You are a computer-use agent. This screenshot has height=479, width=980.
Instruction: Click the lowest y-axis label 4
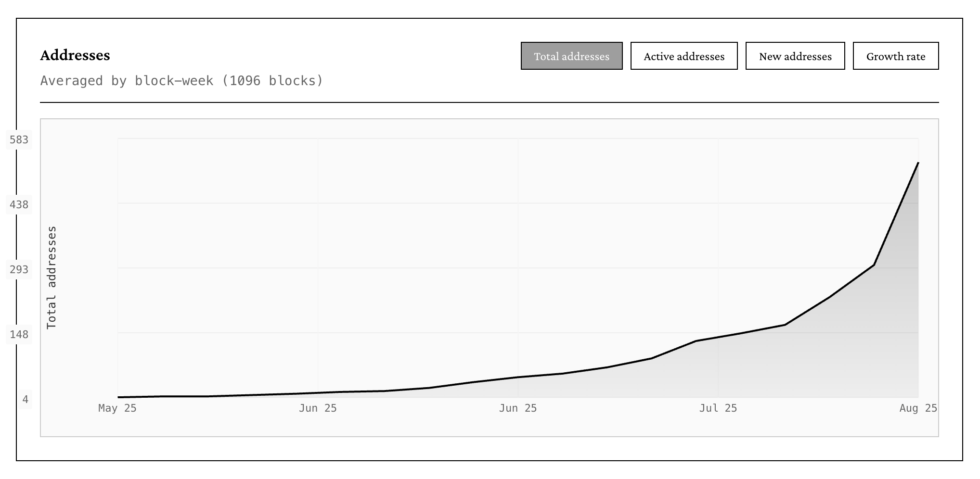[25, 400]
